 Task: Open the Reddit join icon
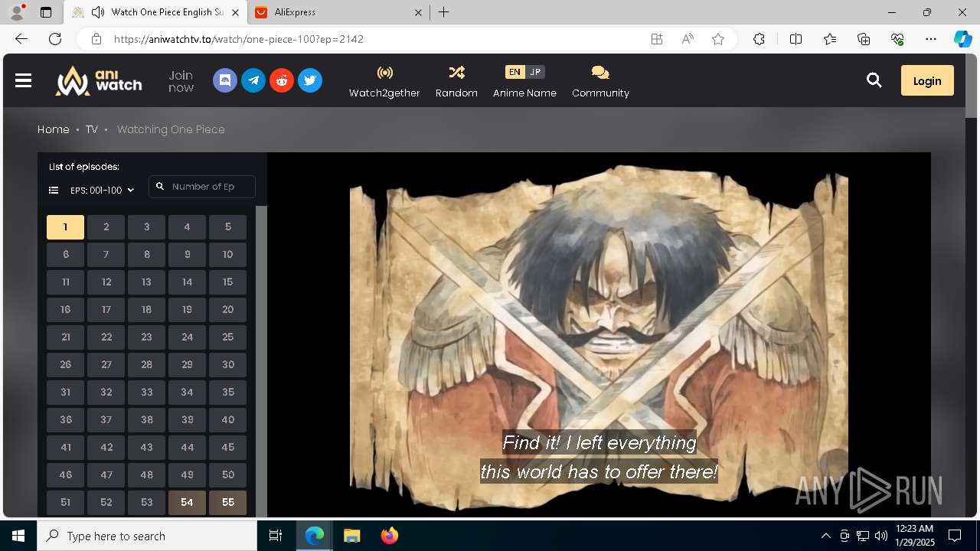coord(282,80)
